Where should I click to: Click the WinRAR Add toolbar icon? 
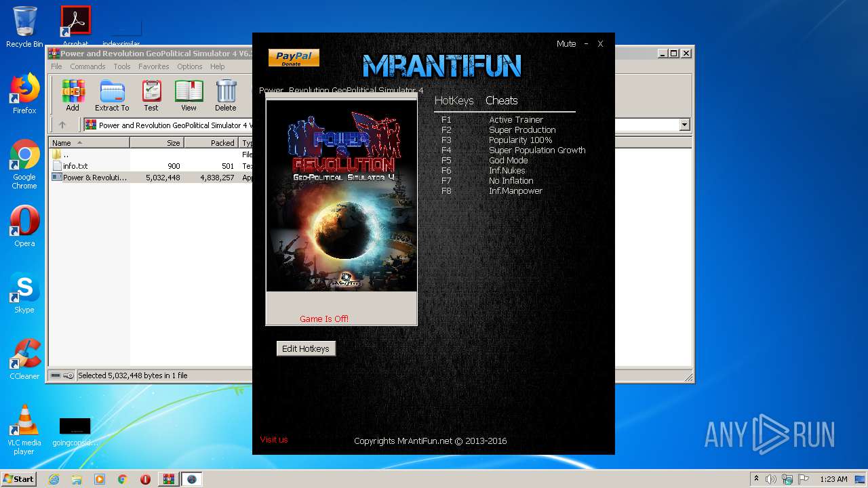(73, 96)
